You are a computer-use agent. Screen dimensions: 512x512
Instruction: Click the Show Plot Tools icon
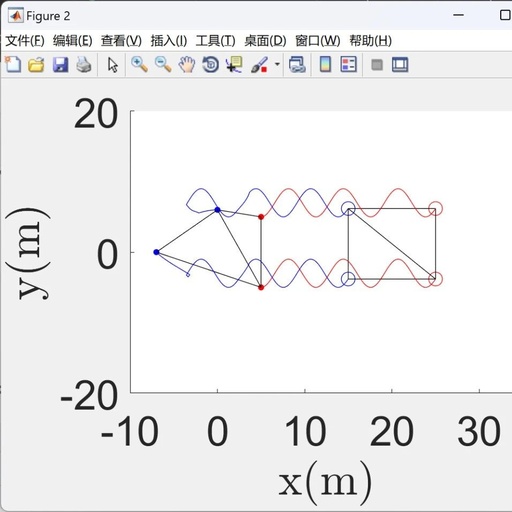(400, 65)
